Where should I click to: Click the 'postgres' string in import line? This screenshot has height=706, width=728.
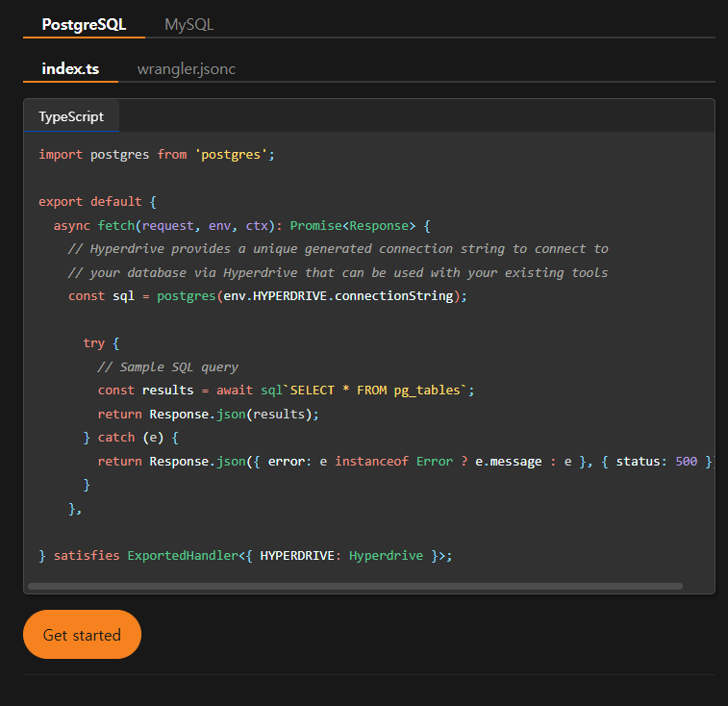click(x=235, y=154)
